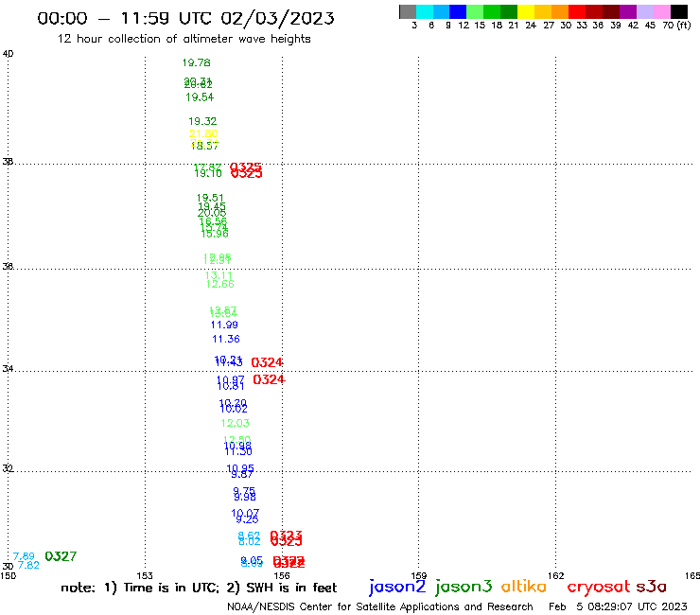This screenshot has height=615, width=700.
Task: Click the lavender legend swatch
Action: click(x=644, y=11)
